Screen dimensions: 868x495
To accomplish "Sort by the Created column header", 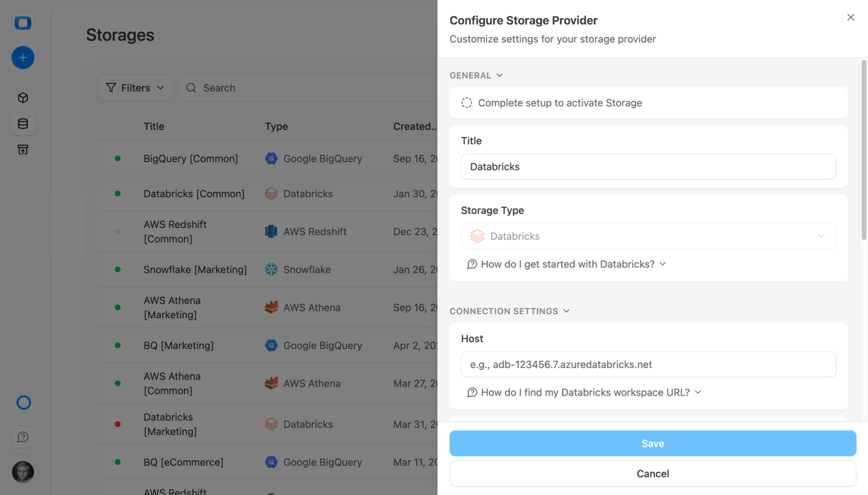I will pyautogui.click(x=415, y=126).
